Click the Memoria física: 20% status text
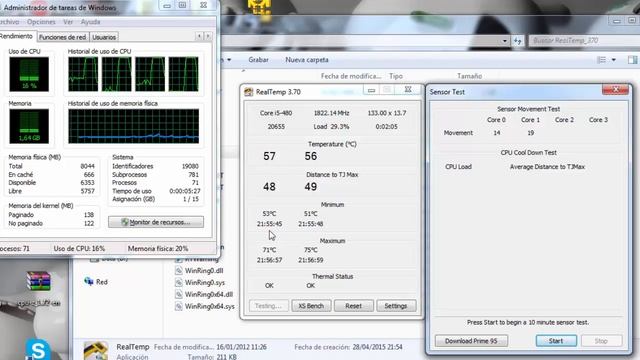Screen dimensions: 640x360 point(158,248)
